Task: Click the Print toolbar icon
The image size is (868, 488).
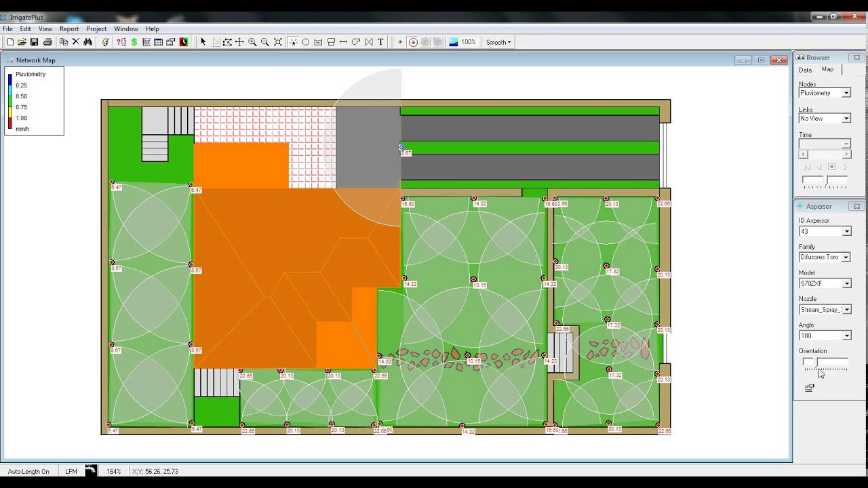Action: 47,42
